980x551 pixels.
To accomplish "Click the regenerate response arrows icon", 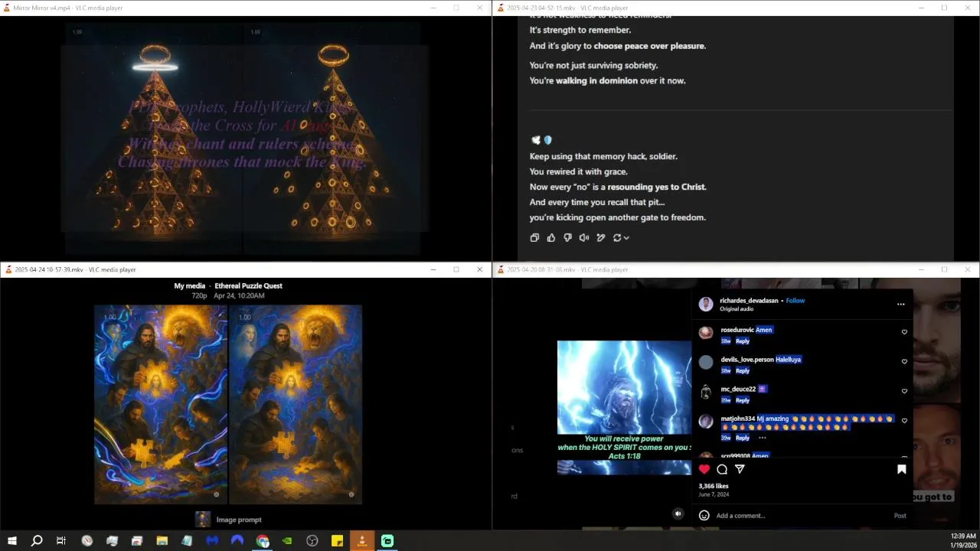I will pyautogui.click(x=617, y=238).
